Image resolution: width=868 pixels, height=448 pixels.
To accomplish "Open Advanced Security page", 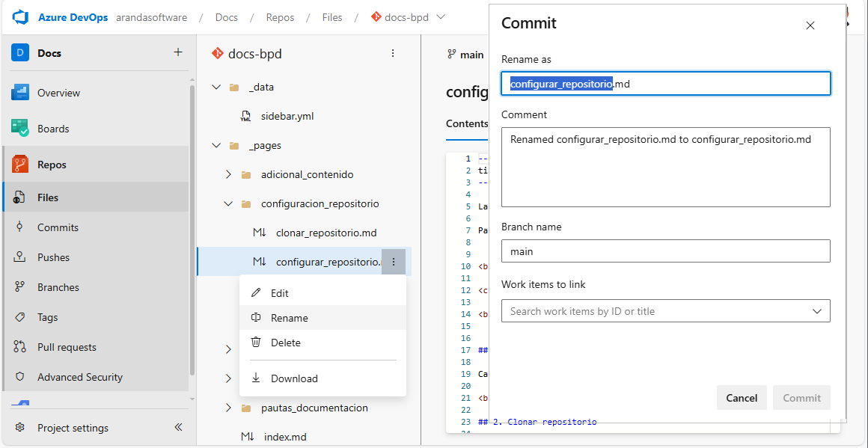I will pos(79,377).
